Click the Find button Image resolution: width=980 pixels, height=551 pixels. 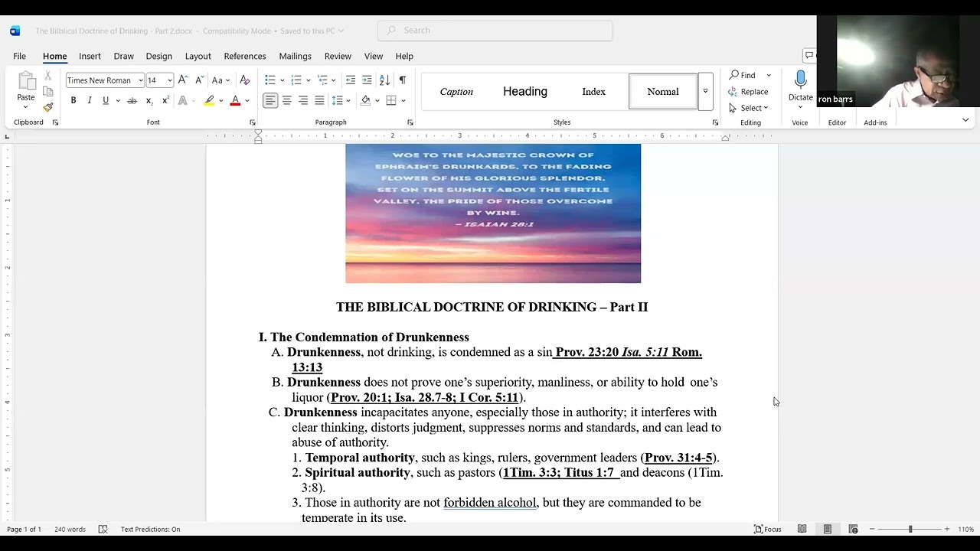743,75
